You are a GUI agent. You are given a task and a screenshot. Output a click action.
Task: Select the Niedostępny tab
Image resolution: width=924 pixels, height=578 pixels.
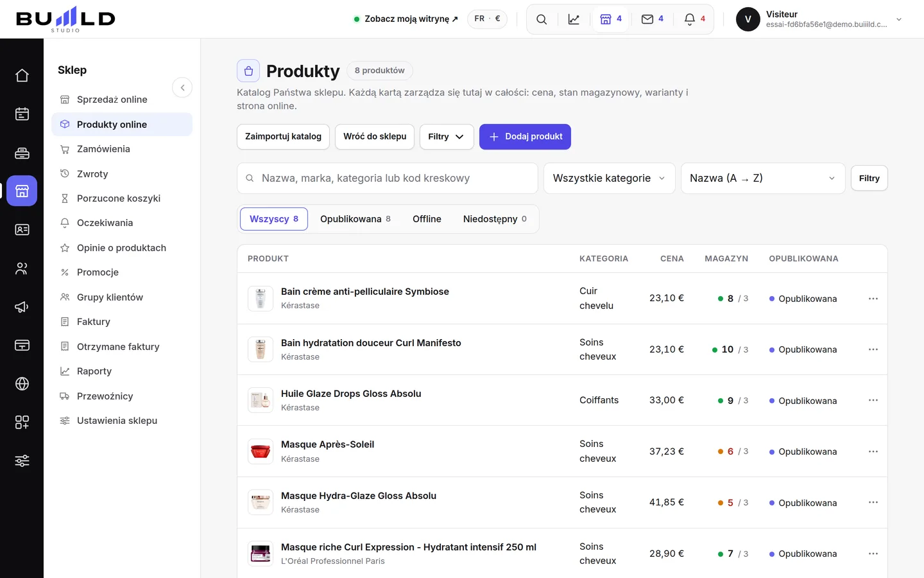(x=495, y=219)
